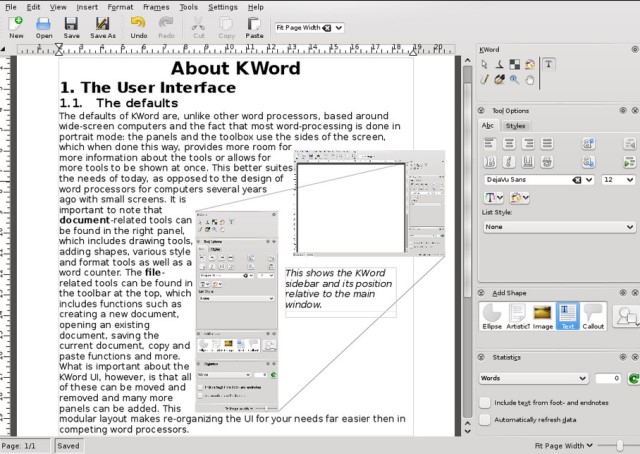Open the Format menu

click(x=120, y=7)
